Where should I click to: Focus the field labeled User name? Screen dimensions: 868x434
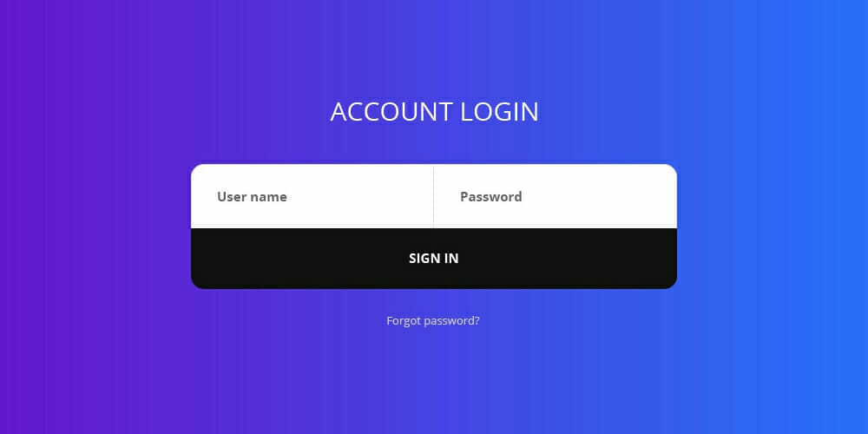pos(312,196)
